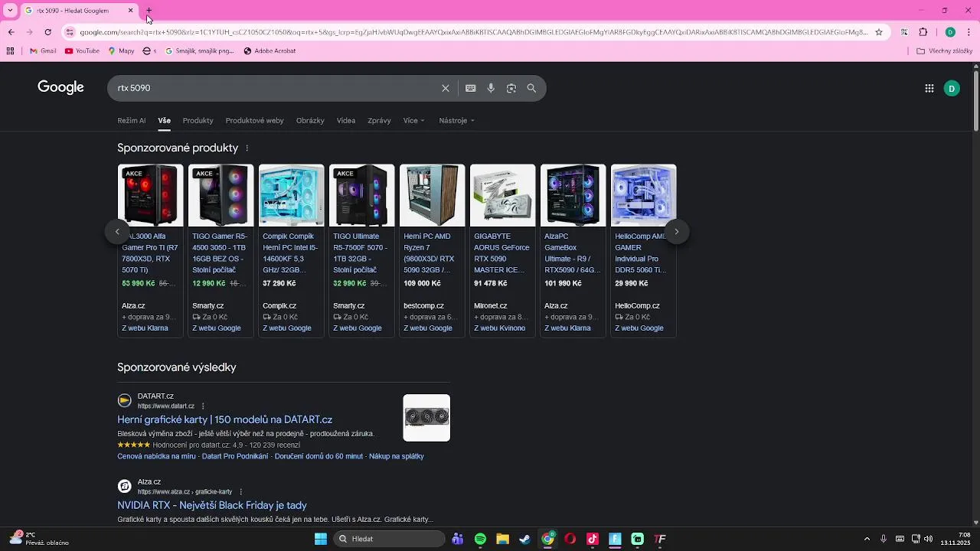Open the weather widget in the taskbar

tap(40, 539)
